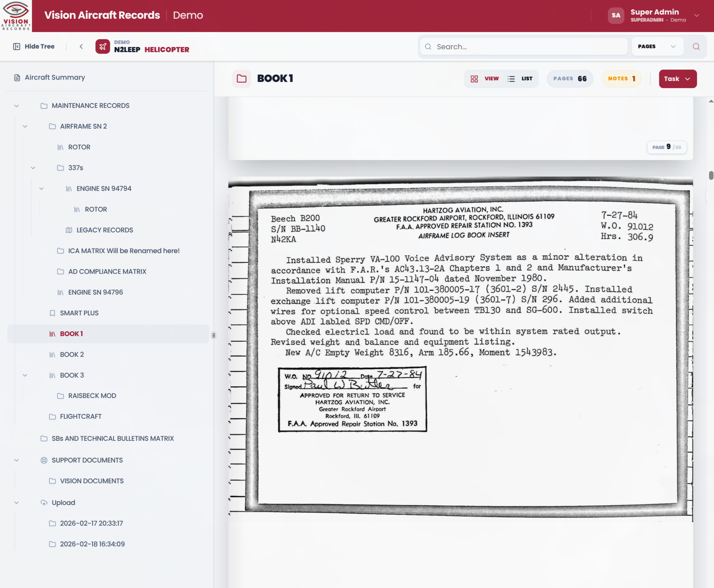This screenshot has height=588, width=714.
Task: Click the red search magnifier button
Action: pyautogui.click(x=696, y=46)
